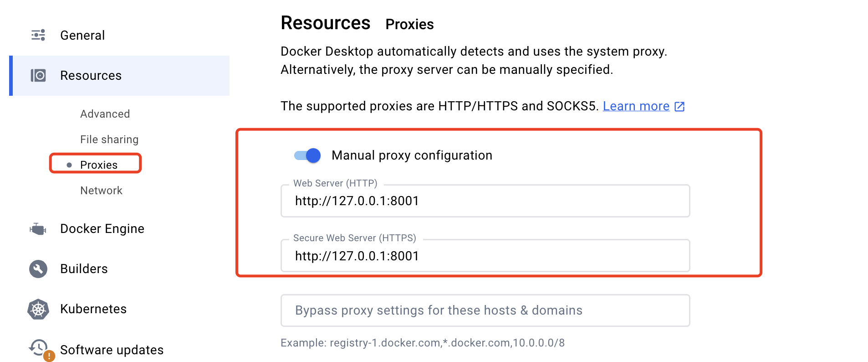
Task: Click the Builders wrench icon
Action: (x=38, y=269)
